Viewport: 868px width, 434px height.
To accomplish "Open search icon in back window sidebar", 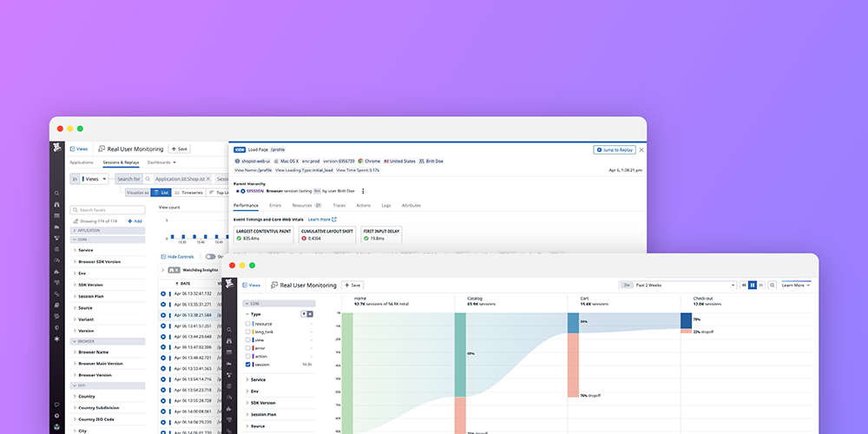I will click(x=57, y=194).
